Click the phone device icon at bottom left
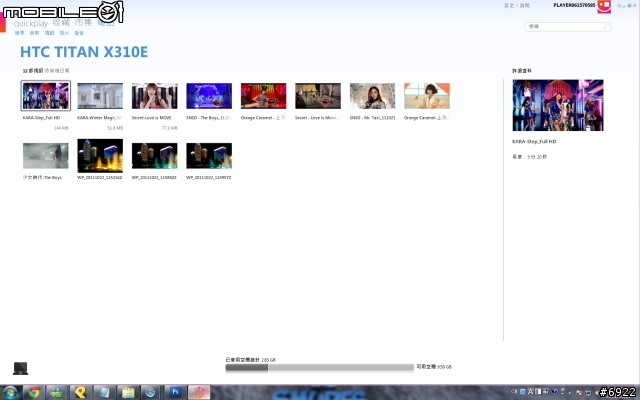 point(20,368)
